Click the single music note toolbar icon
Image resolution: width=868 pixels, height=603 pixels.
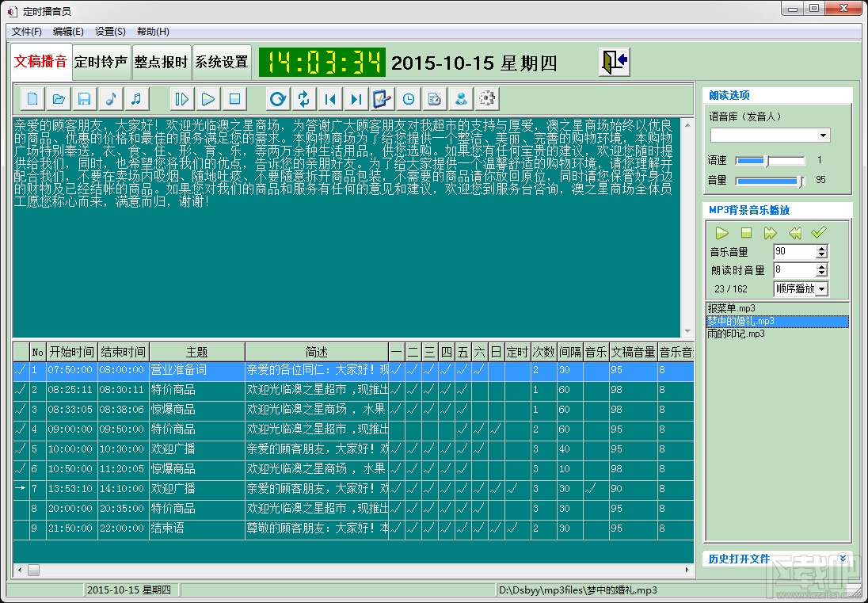pos(111,99)
